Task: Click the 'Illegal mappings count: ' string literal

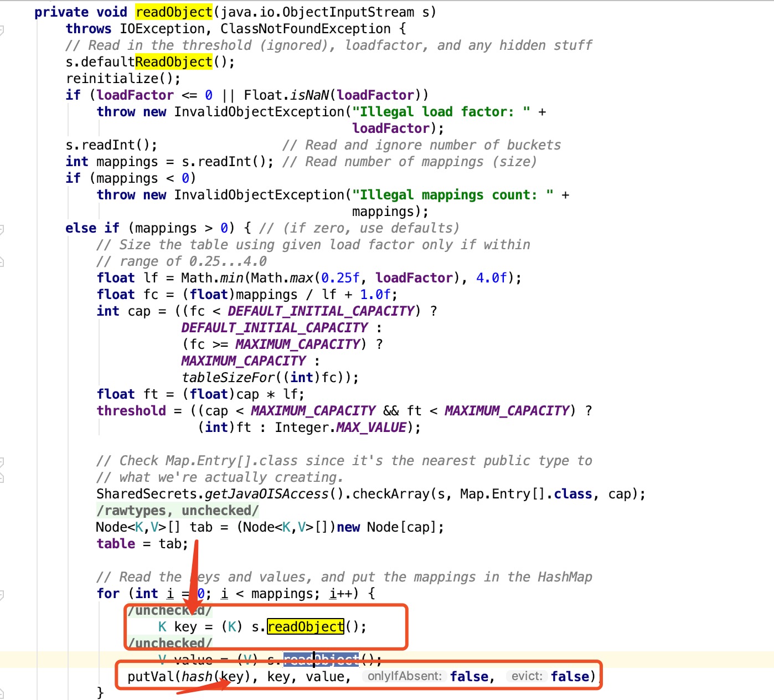Action: tap(452, 195)
